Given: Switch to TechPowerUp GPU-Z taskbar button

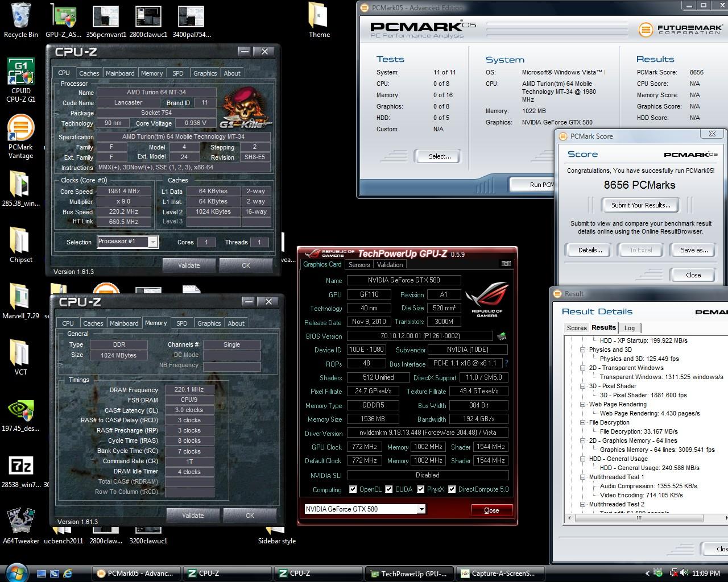Looking at the screenshot, I should pos(410,573).
